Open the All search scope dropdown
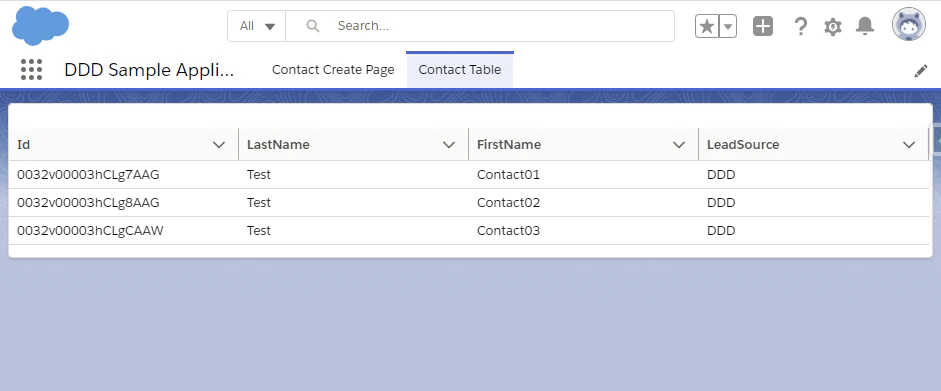This screenshot has width=941, height=391. pyautogui.click(x=257, y=26)
